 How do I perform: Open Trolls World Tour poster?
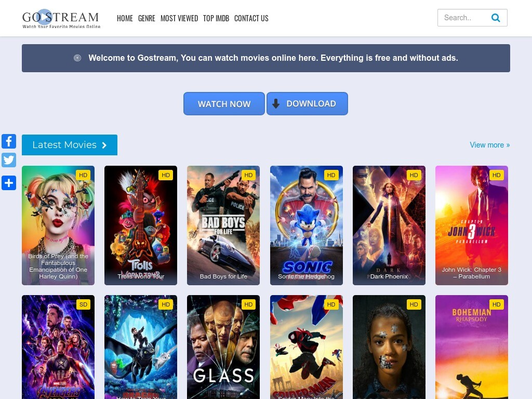(141, 225)
